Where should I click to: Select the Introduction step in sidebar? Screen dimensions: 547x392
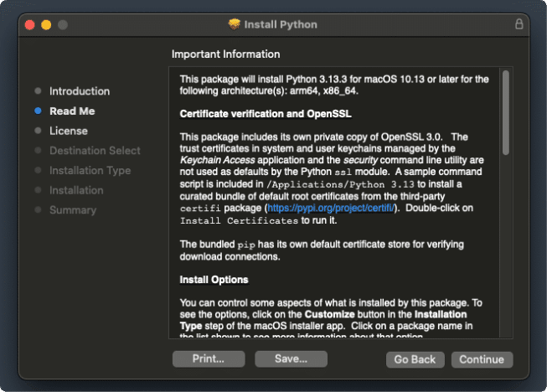[80, 91]
